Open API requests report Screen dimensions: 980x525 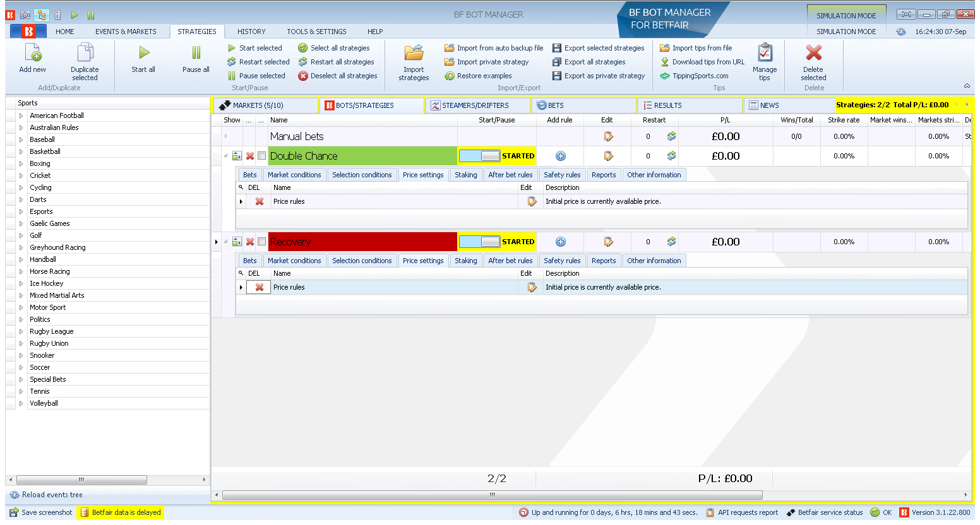tap(741, 512)
